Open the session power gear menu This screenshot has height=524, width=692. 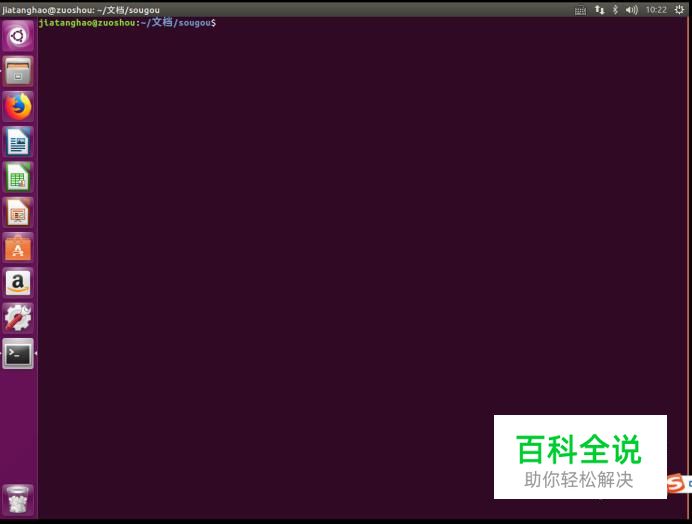click(x=679, y=10)
